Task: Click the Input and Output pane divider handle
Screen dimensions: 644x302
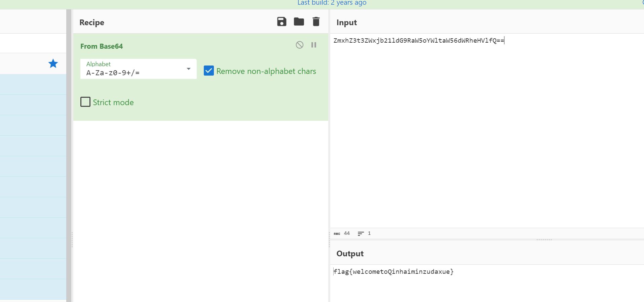Action: click(544, 240)
